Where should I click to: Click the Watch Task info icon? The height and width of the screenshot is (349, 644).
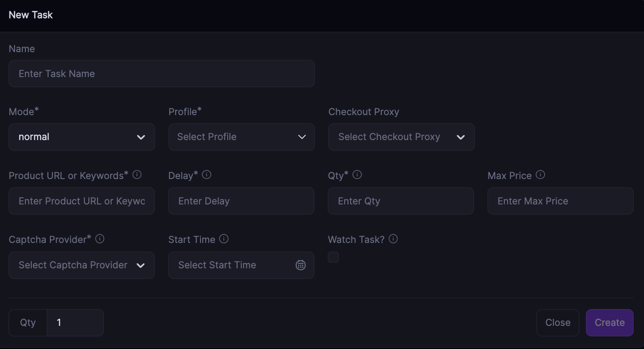tap(393, 238)
